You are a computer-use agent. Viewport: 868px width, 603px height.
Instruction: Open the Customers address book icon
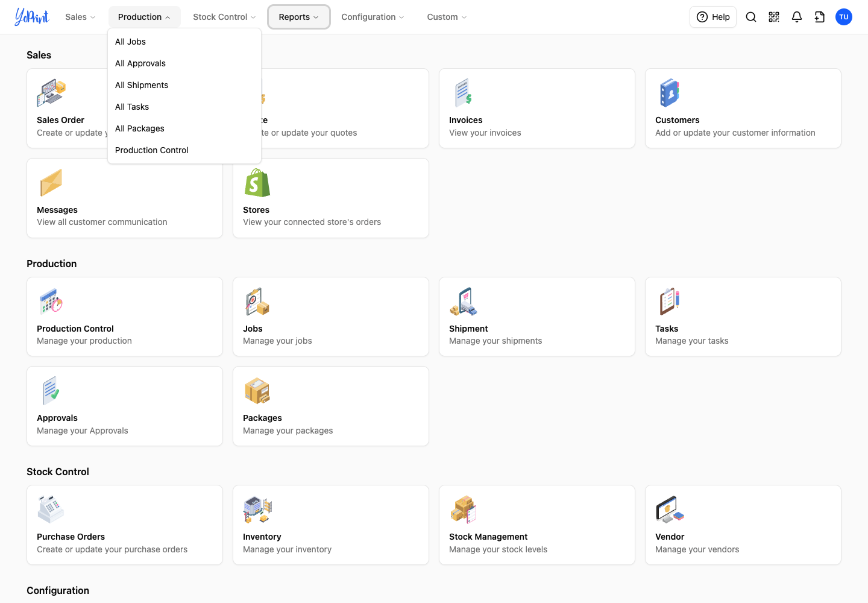pyautogui.click(x=669, y=93)
